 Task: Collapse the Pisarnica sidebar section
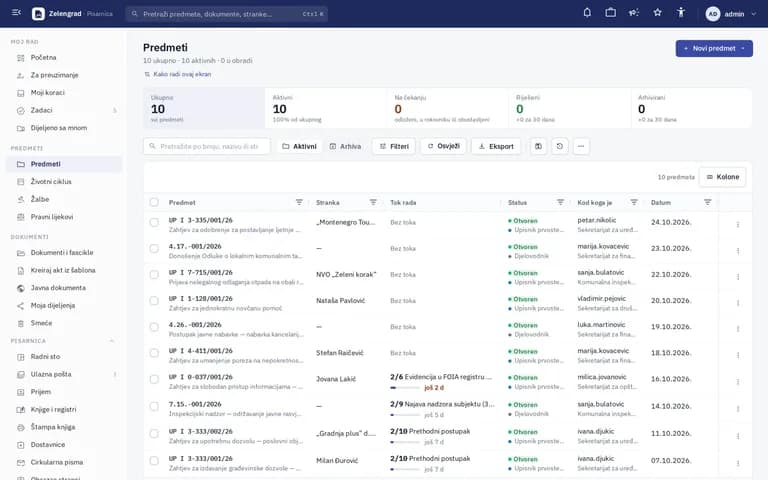click(x=112, y=341)
